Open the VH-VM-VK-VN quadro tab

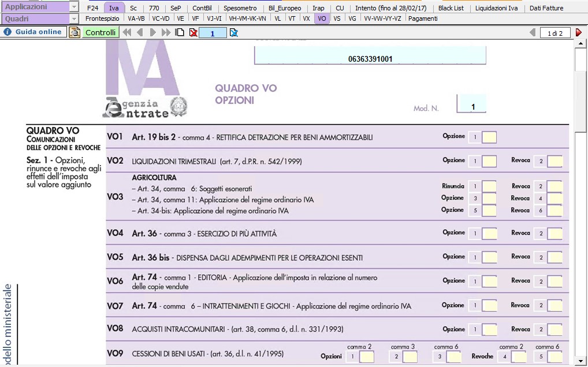point(247,18)
